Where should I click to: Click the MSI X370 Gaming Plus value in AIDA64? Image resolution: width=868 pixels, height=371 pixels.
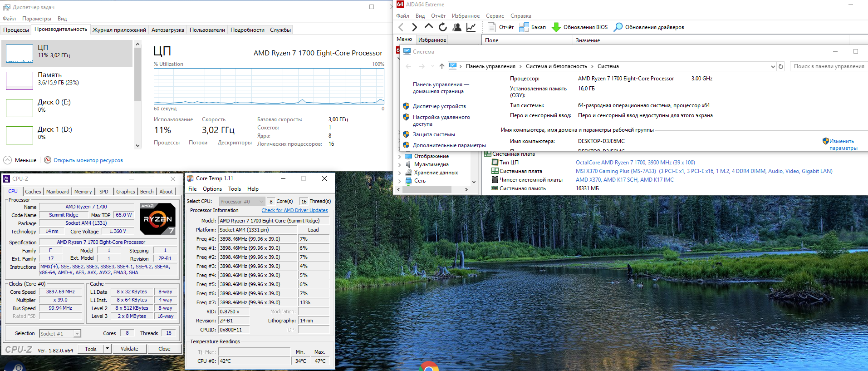tap(704, 171)
